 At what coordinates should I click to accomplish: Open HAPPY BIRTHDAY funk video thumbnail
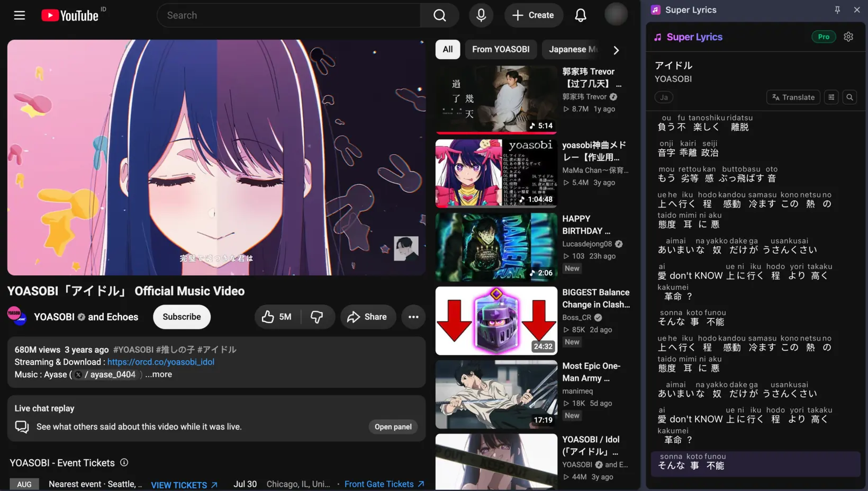496,247
